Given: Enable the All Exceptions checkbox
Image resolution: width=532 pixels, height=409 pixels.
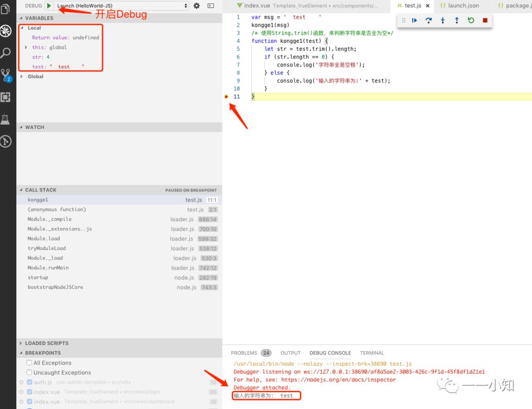Looking at the screenshot, I should click(x=29, y=363).
